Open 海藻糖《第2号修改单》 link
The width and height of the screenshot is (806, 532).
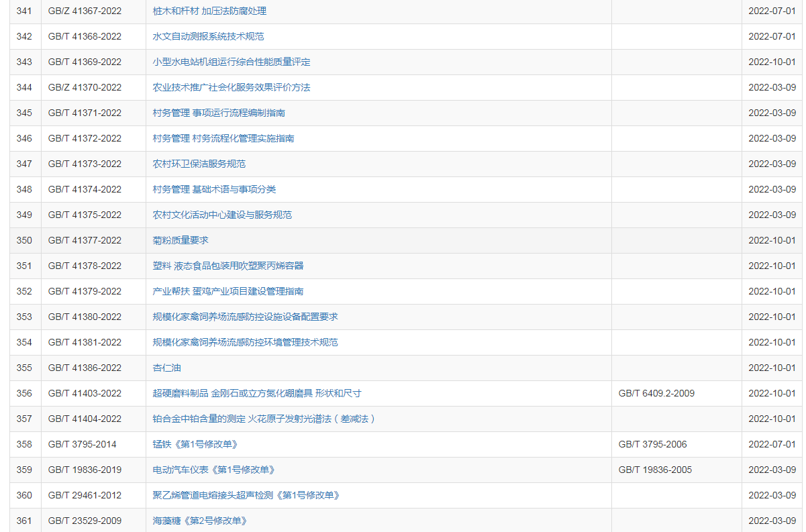coord(199,521)
